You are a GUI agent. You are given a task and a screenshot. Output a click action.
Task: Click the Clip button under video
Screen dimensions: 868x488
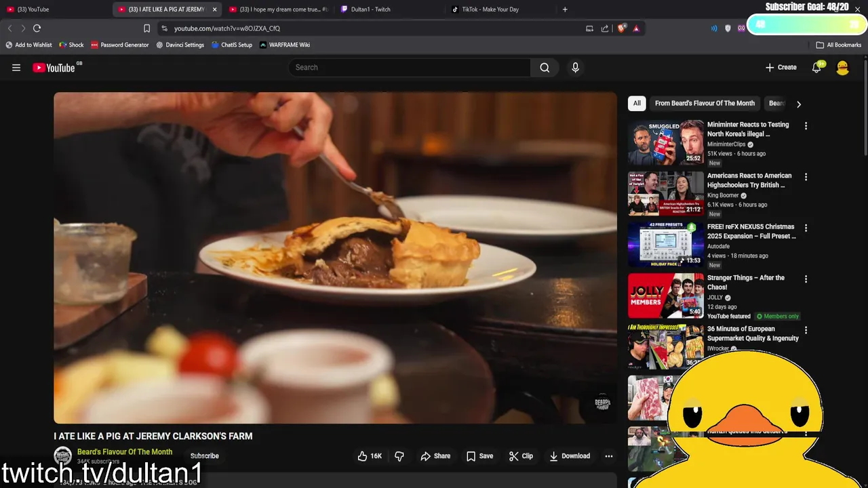[521, 456]
